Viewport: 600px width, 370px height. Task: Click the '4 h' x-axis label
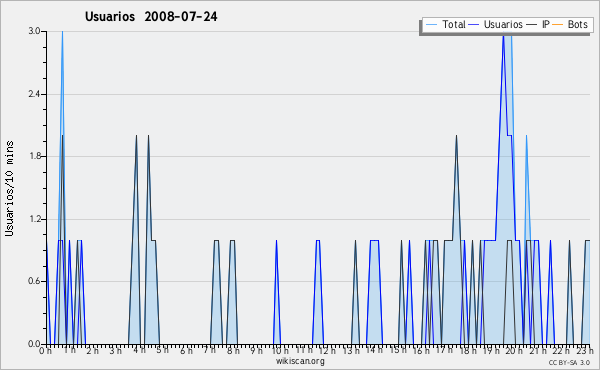(139, 350)
